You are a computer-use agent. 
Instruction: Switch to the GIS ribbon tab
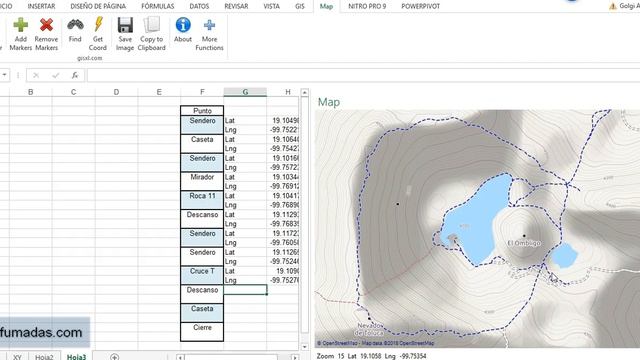(x=300, y=6)
